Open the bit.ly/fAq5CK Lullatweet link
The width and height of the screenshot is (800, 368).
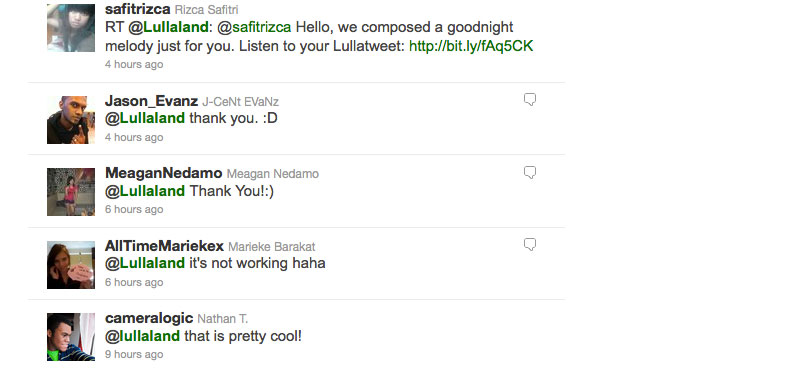[x=471, y=46]
